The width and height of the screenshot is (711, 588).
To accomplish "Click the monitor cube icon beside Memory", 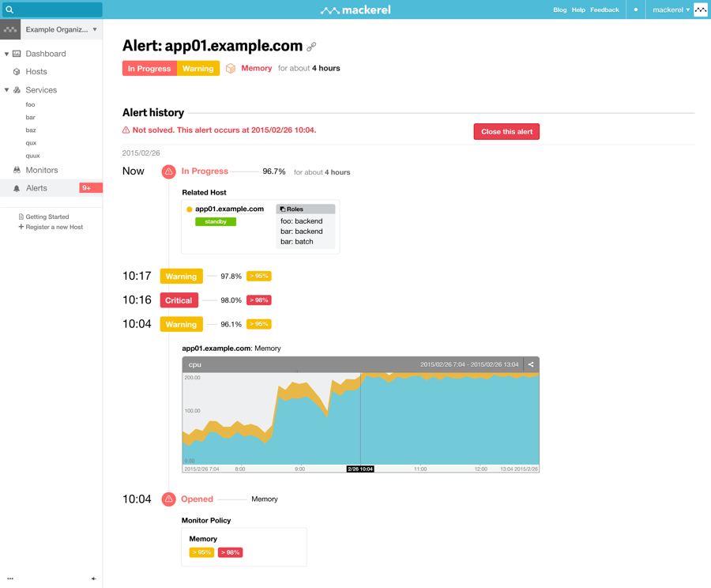I will click(x=231, y=69).
